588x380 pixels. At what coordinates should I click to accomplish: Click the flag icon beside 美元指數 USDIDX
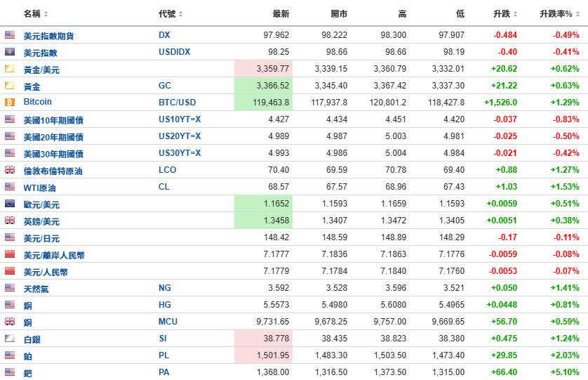(x=10, y=52)
